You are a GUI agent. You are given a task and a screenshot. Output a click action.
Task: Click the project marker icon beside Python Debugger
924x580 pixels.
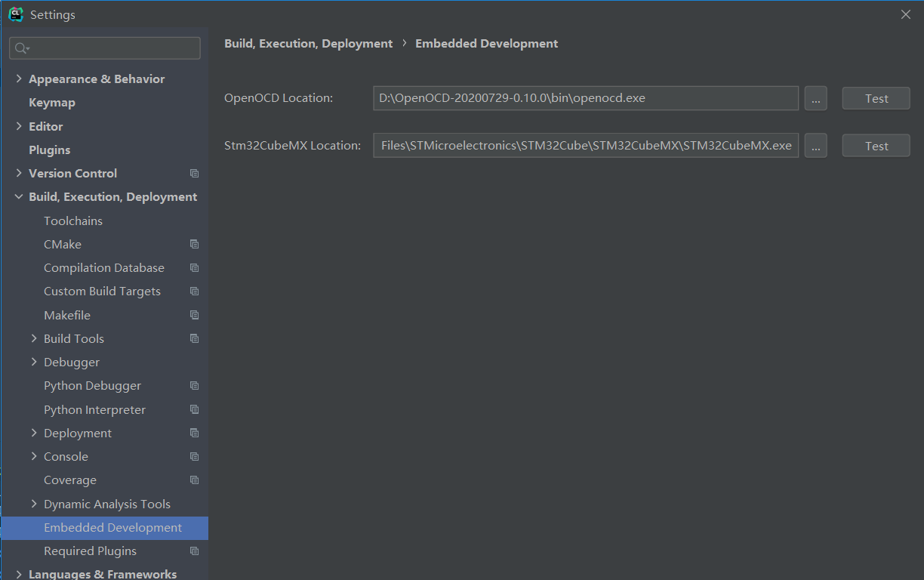coord(194,385)
